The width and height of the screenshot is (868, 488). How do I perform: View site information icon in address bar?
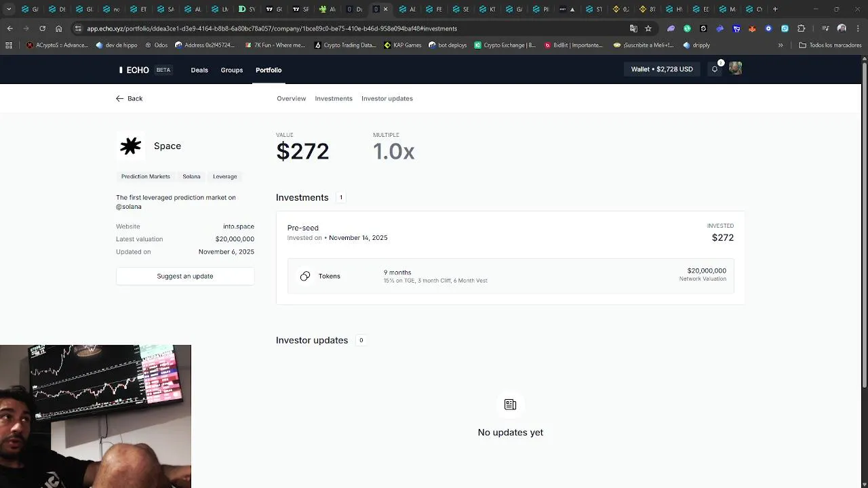coord(79,28)
